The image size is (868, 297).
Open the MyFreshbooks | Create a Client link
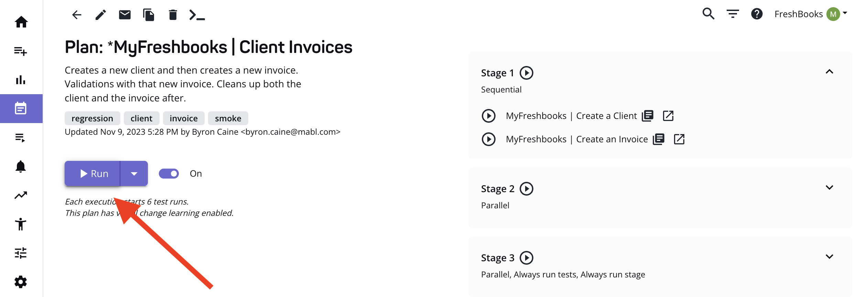point(571,116)
